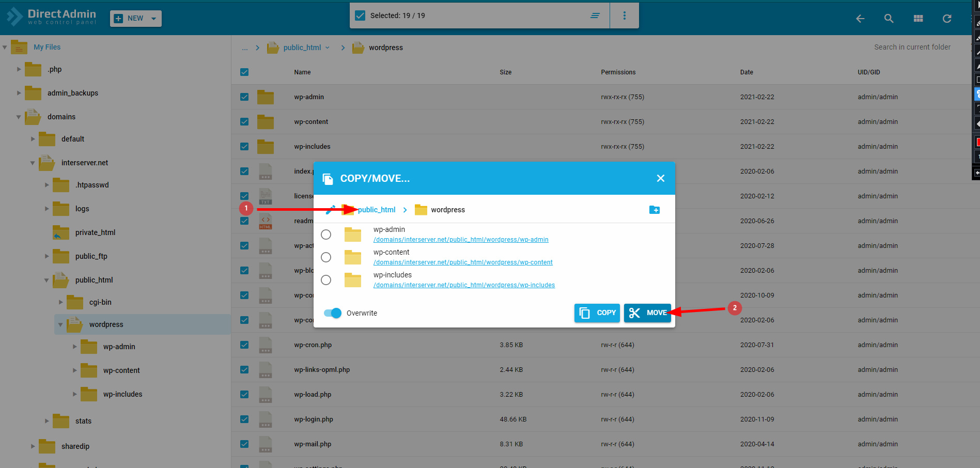The width and height of the screenshot is (980, 468).
Task: Select the wp-content radio button in dialog
Action: [326, 257]
